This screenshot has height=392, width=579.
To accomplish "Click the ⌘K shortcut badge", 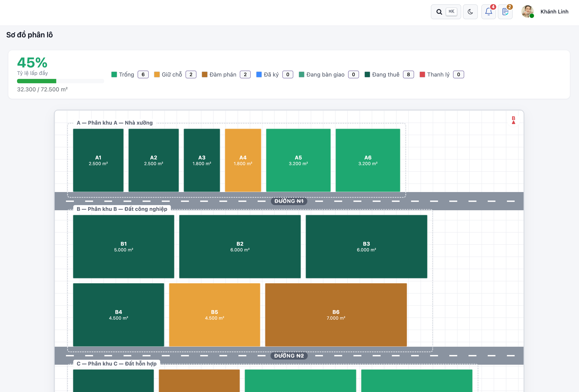I will point(451,11).
